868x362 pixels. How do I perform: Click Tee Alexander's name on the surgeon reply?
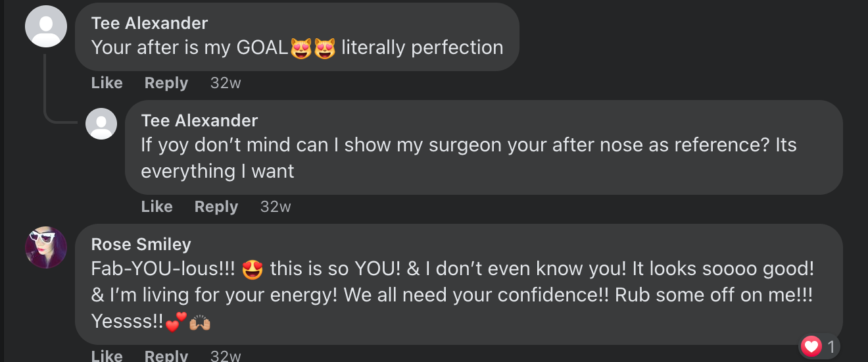click(199, 120)
